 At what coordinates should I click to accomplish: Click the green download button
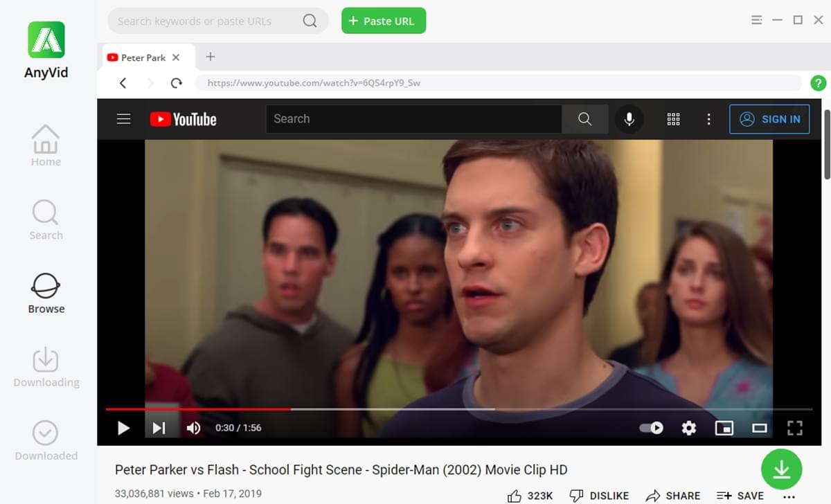[x=782, y=469]
